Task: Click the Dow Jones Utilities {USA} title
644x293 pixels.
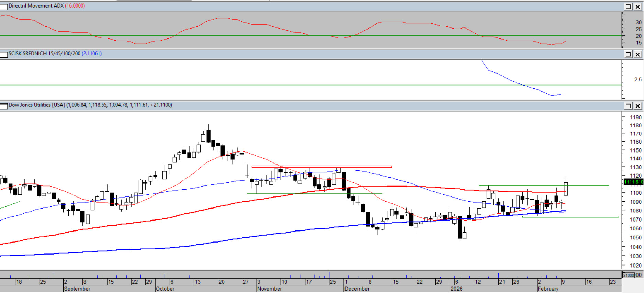Action: coord(37,105)
